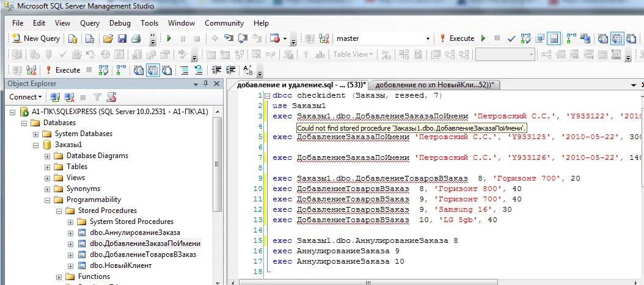Click the Print icon
The image size is (644, 285).
coord(136,38)
